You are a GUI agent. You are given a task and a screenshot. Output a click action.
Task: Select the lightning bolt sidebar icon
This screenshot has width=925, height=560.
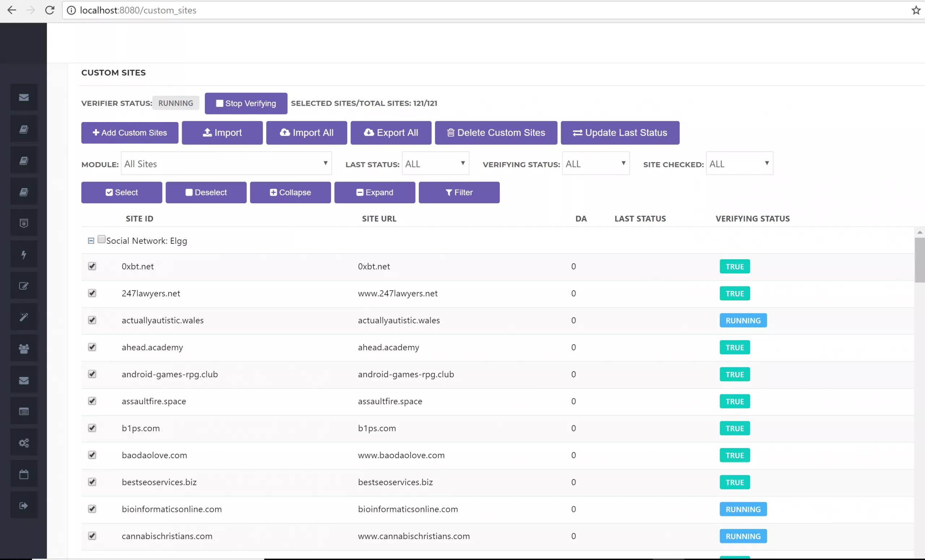coord(23,254)
